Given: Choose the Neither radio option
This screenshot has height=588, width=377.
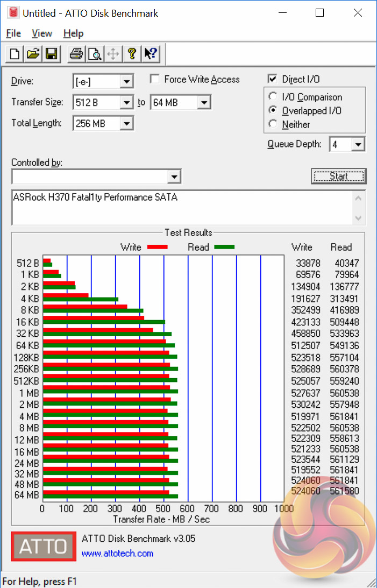Looking at the screenshot, I should (273, 124).
